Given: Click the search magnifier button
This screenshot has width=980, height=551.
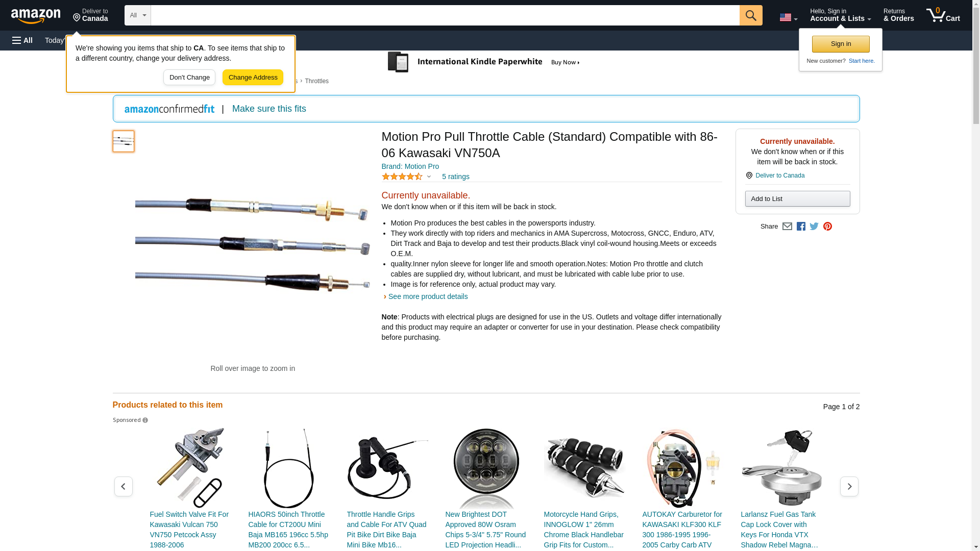Looking at the screenshot, I should coord(750,15).
